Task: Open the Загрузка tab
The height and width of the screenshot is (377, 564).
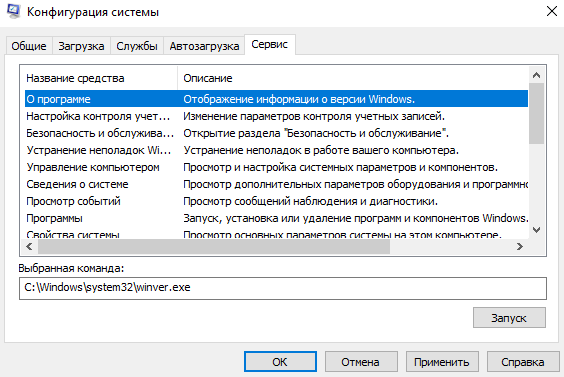Action: (81, 46)
